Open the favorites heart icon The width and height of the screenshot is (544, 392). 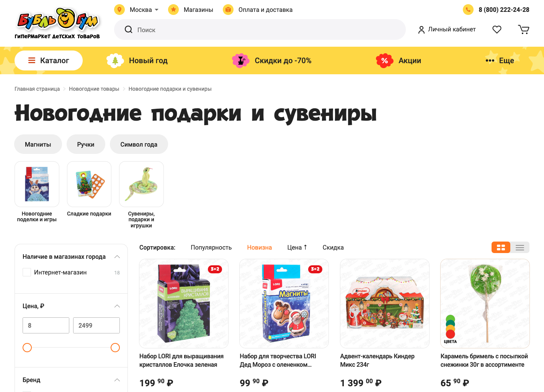[x=497, y=29]
